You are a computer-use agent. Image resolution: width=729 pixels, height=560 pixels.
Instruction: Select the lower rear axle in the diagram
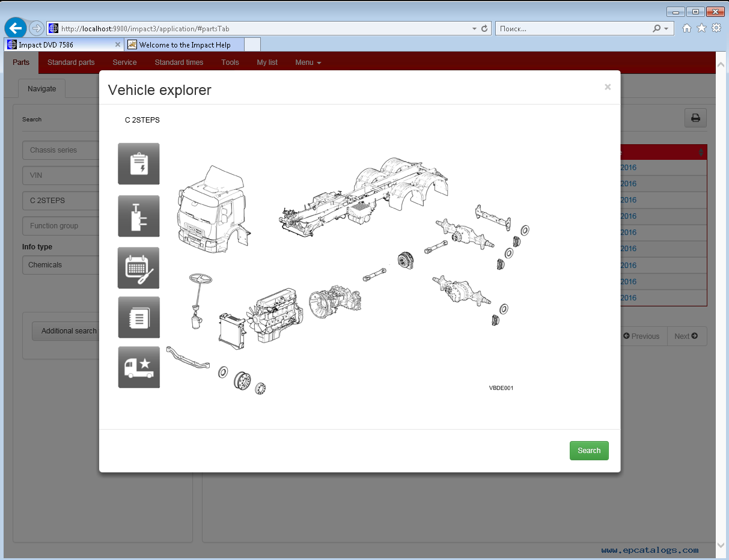[461, 291]
